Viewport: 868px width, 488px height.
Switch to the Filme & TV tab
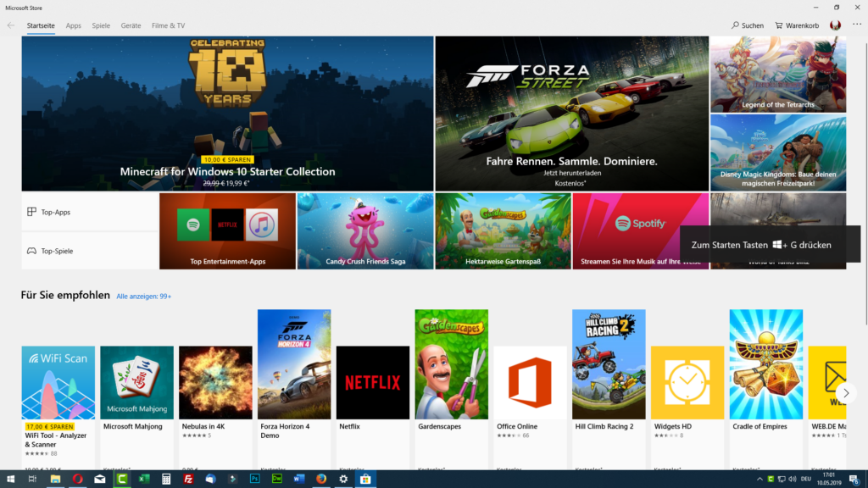(x=169, y=25)
